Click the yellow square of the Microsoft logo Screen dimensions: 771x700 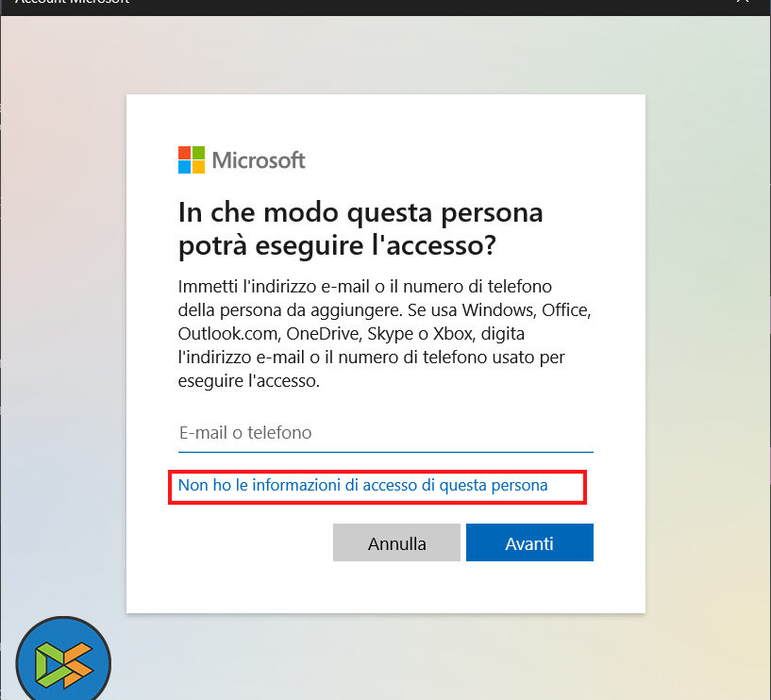point(199,167)
